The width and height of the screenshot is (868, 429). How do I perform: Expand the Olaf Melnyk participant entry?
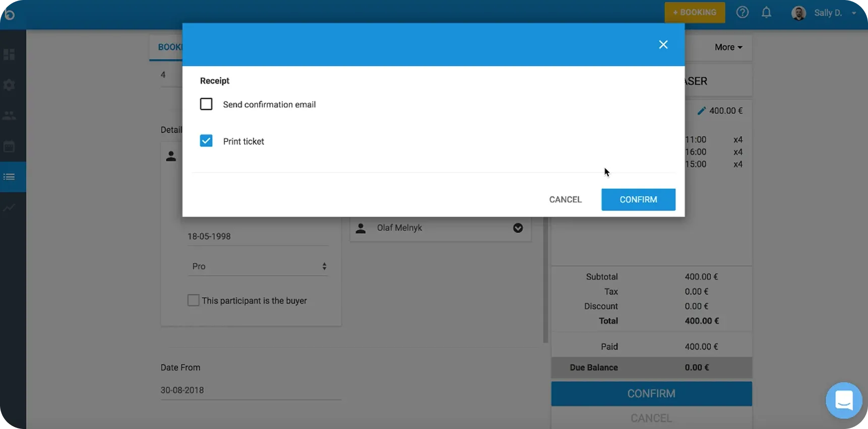click(x=518, y=228)
